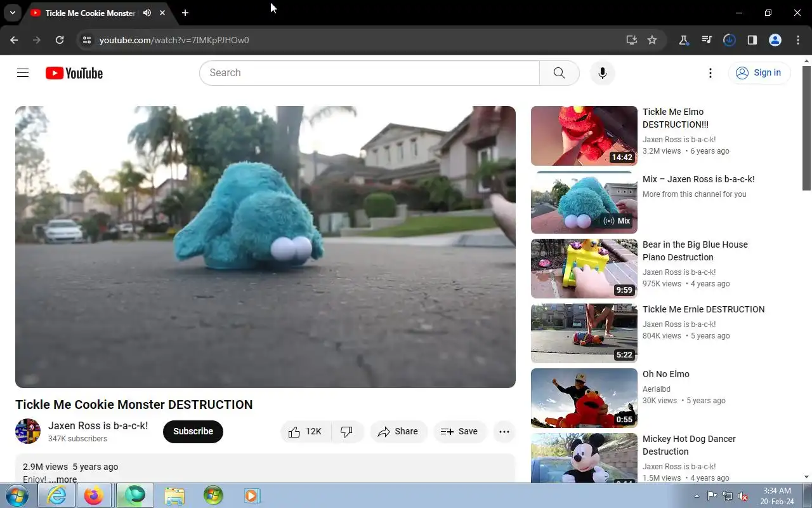Like the video with thumbs-up
The image size is (812, 508).
point(305,432)
